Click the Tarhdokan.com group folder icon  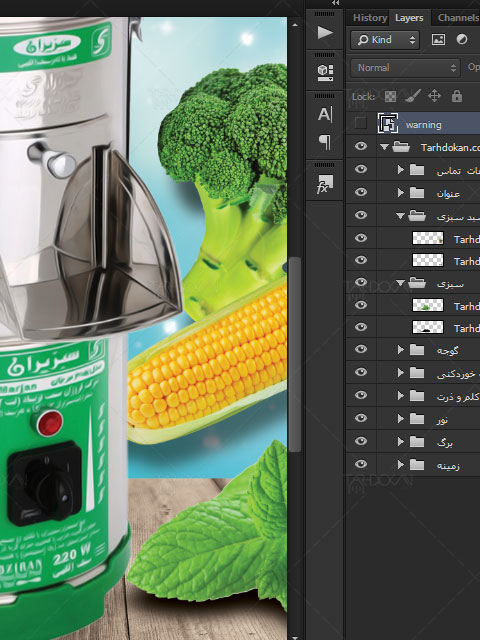pyautogui.click(x=401, y=147)
